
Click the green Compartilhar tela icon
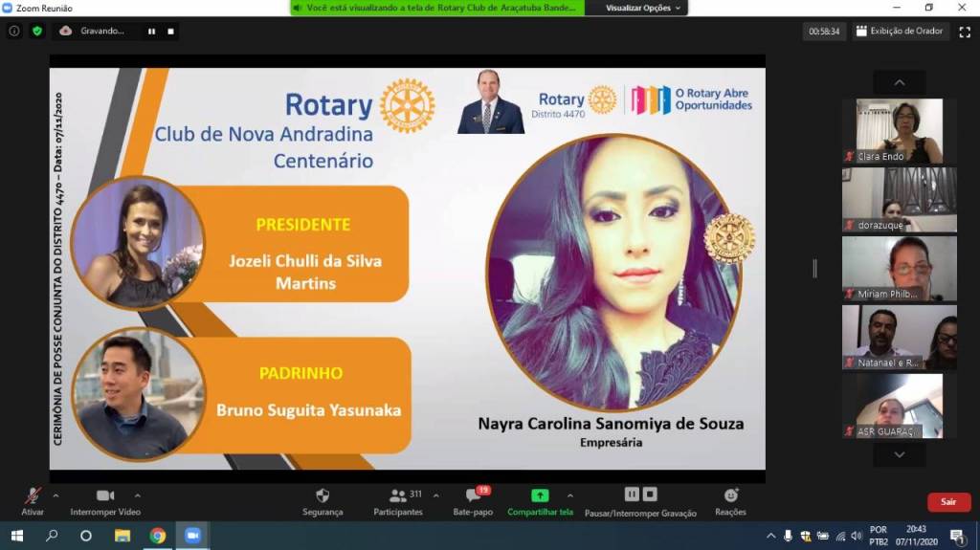[540, 495]
